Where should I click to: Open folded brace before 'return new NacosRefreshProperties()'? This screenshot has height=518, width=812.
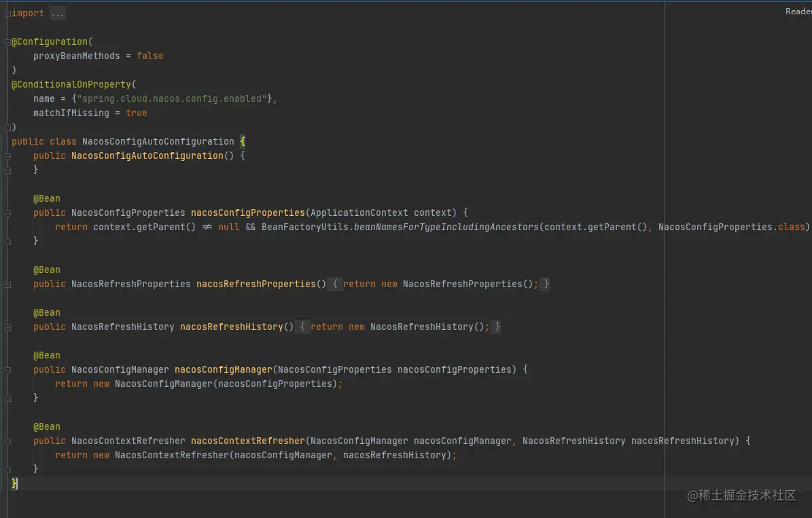tap(334, 284)
